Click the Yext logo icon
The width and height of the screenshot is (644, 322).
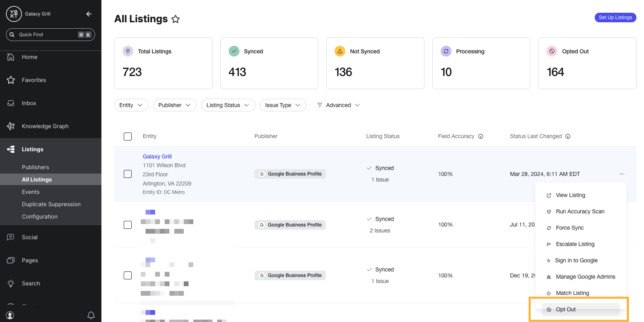click(14, 14)
